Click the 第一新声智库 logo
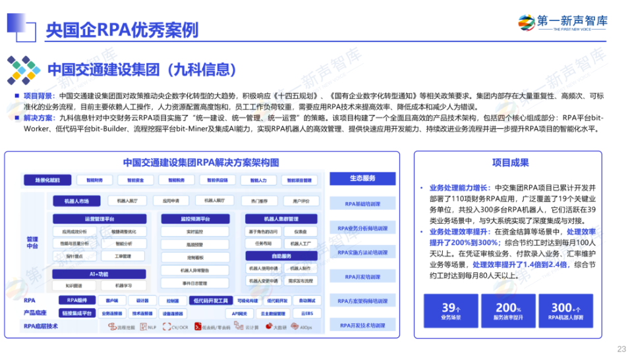 coord(563,22)
